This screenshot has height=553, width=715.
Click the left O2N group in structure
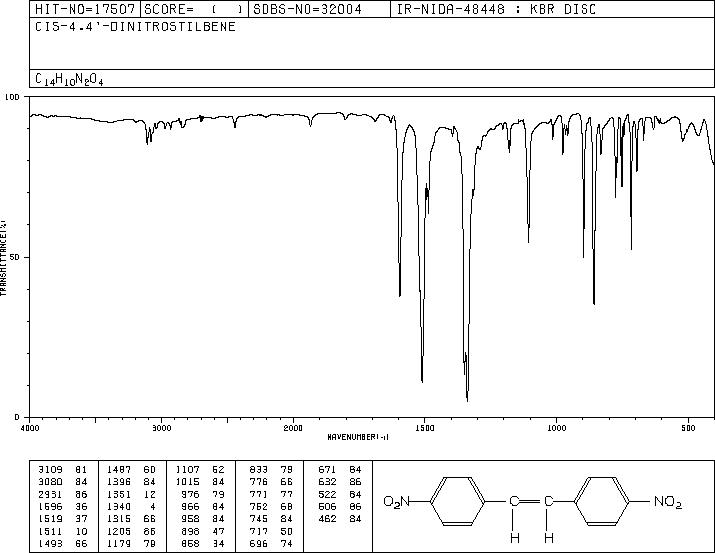[397, 502]
